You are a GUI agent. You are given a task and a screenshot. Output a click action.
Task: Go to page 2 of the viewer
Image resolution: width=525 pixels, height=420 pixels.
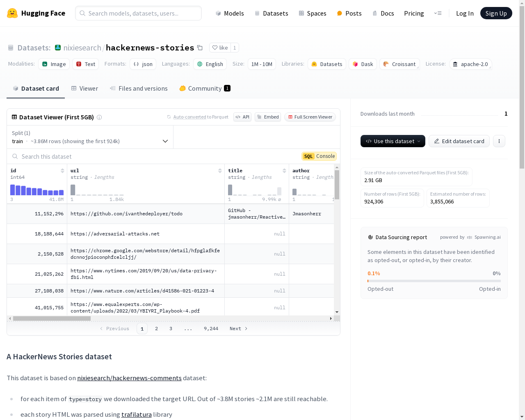coord(156,329)
